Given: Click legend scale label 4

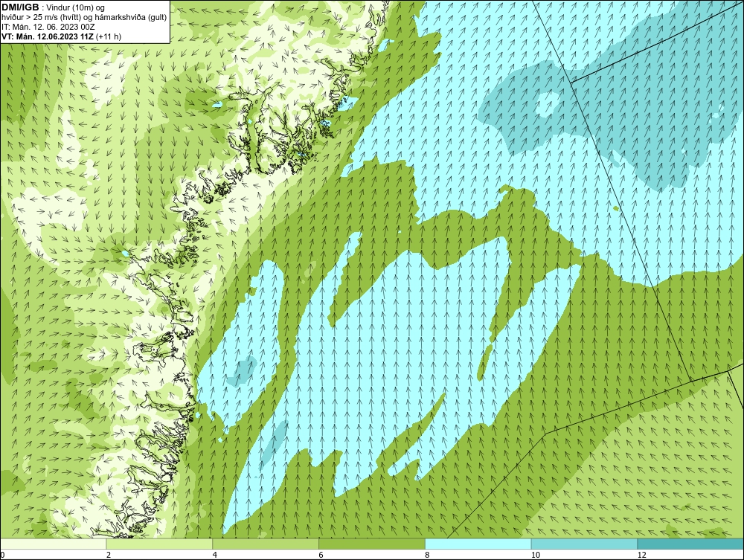Looking at the screenshot, I should (x=215, y=555).
